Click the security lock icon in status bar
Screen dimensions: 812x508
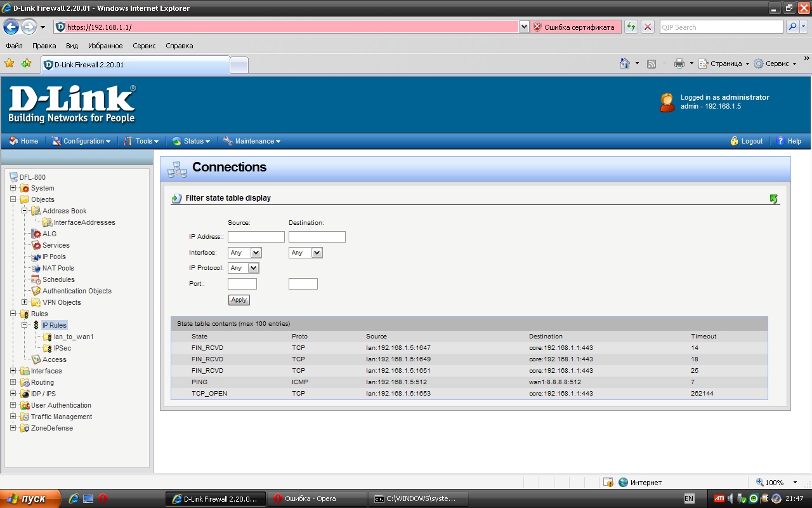pyautogui.click(x=608, y=483)
